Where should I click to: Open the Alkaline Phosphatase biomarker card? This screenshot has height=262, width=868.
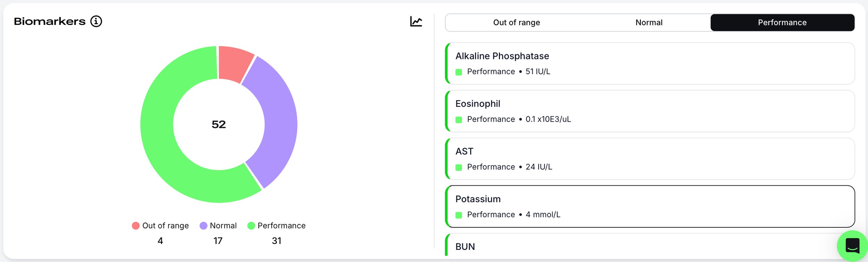[x=649, y=63]
